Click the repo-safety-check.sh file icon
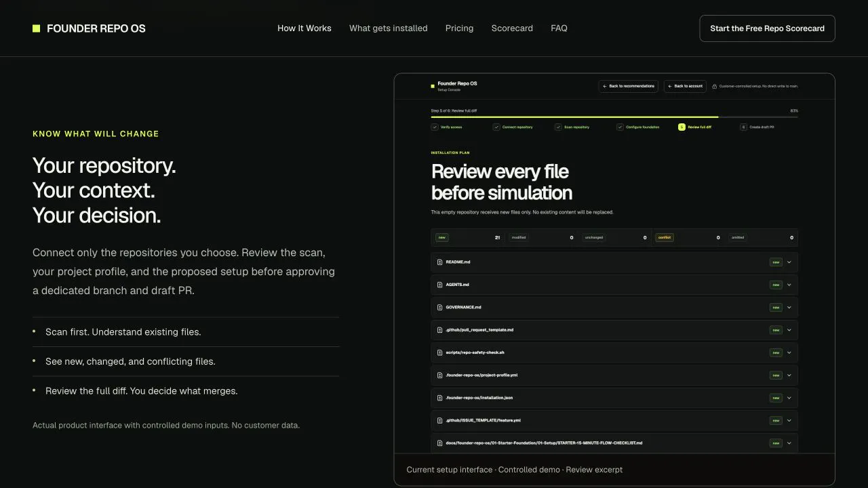The width and height of the screenshot is (868, 488). (x=439, y=352)
